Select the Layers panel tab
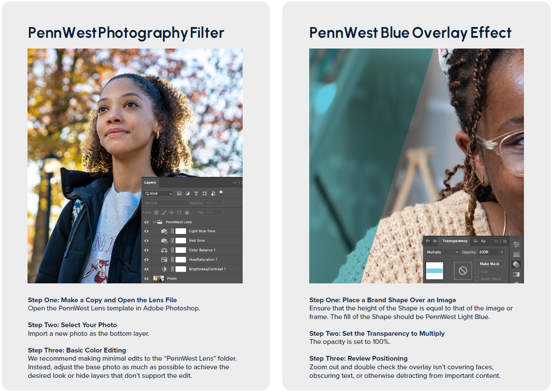The width and height of the screenshot is (554, 392). coord(150,182)
